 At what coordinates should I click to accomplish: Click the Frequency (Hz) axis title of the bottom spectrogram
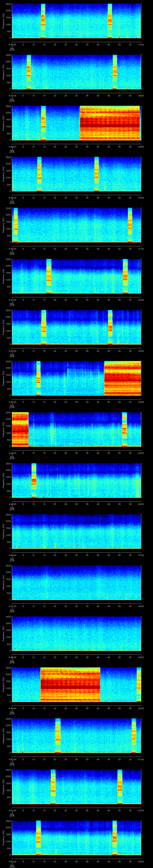[x=3, y=837]
